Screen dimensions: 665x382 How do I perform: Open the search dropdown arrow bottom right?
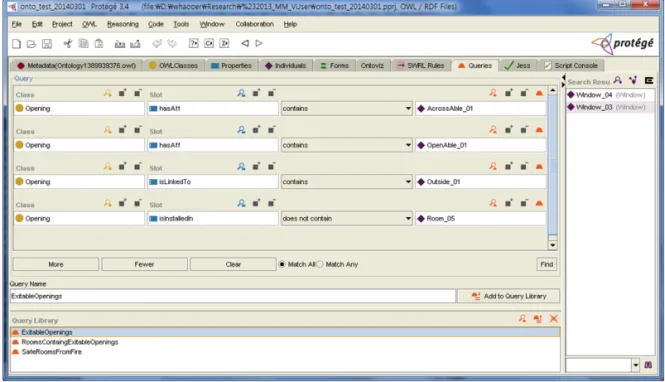click(635, 365)
